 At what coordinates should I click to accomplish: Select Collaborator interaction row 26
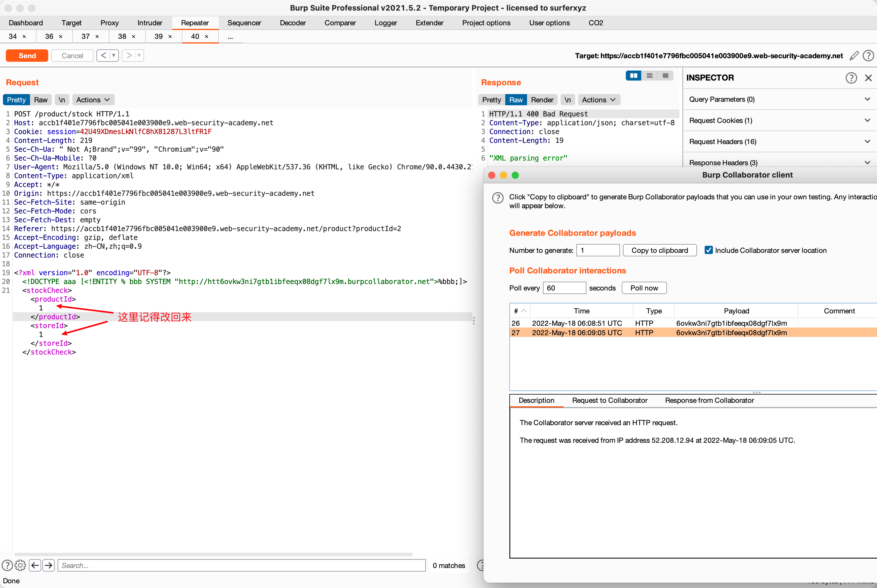tap(693, 323)
